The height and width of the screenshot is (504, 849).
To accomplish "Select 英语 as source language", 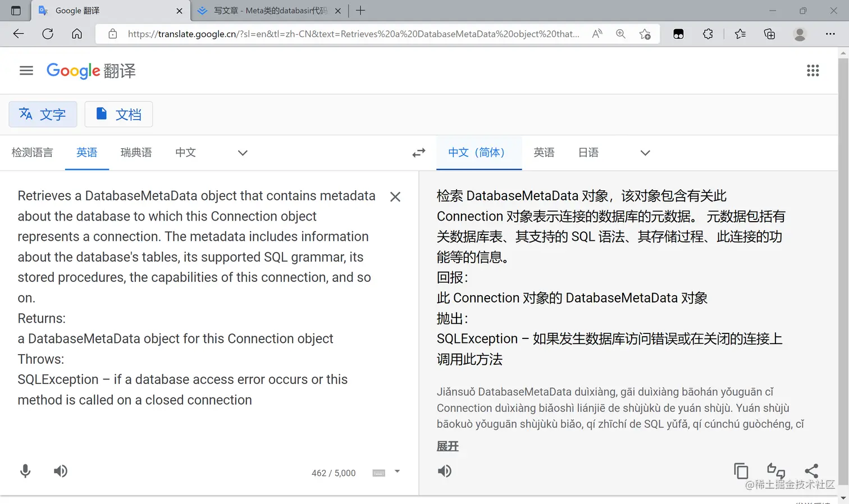I will 87,153.
